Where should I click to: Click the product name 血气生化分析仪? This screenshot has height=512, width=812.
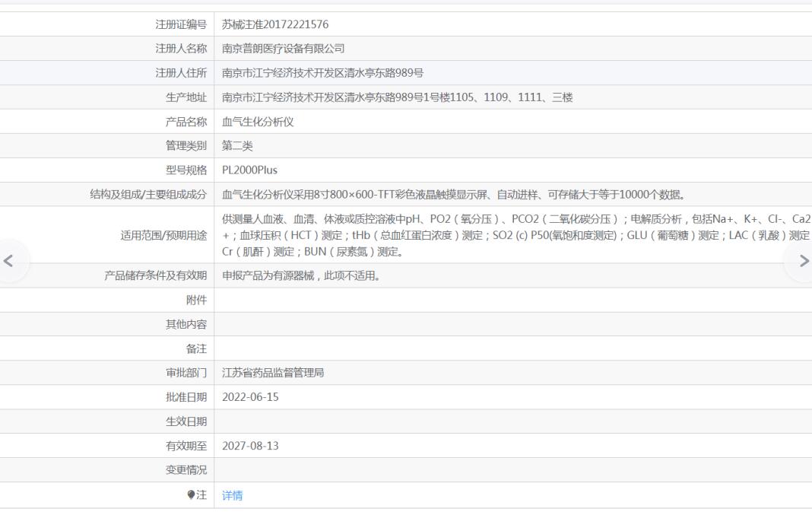coord(258,122)
